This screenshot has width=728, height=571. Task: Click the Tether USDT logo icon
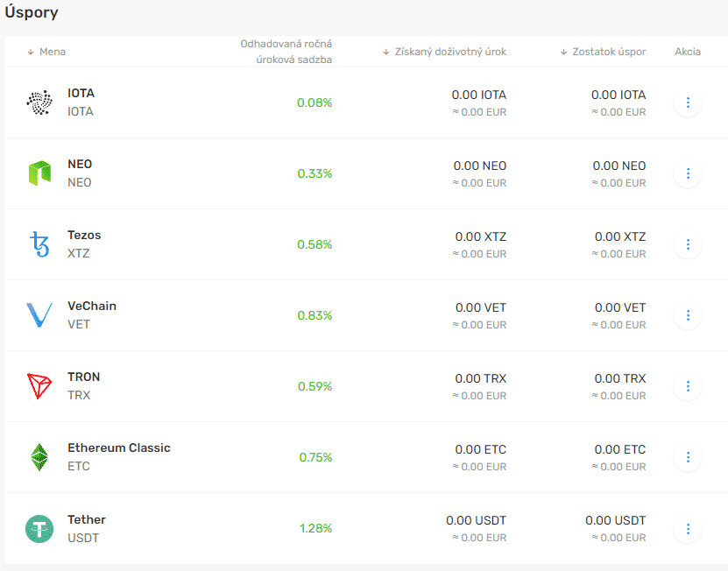[39, 528]
